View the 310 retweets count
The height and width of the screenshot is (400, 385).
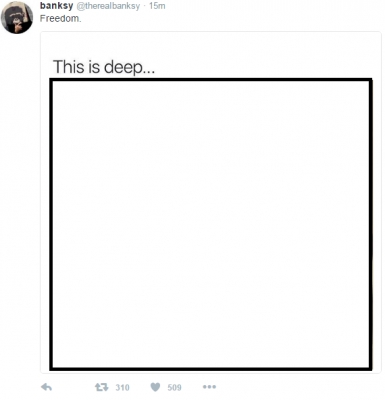point(122,387)
